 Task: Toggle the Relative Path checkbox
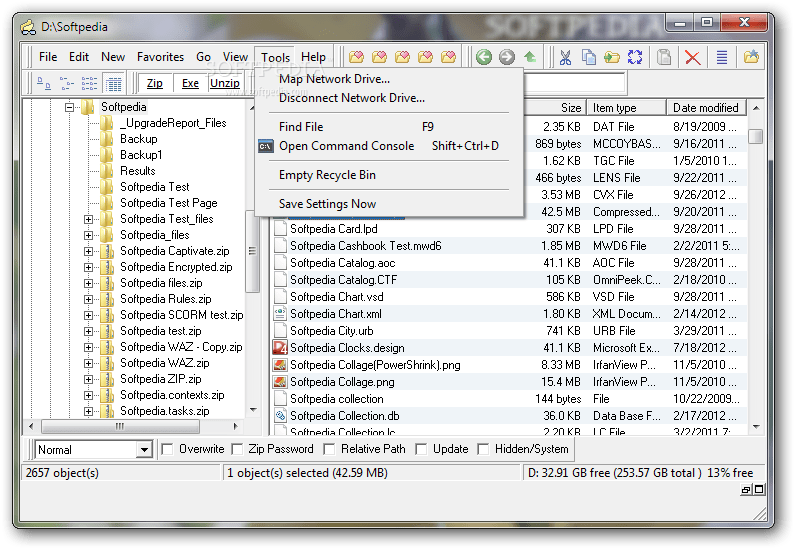click(x=330, y=449)
